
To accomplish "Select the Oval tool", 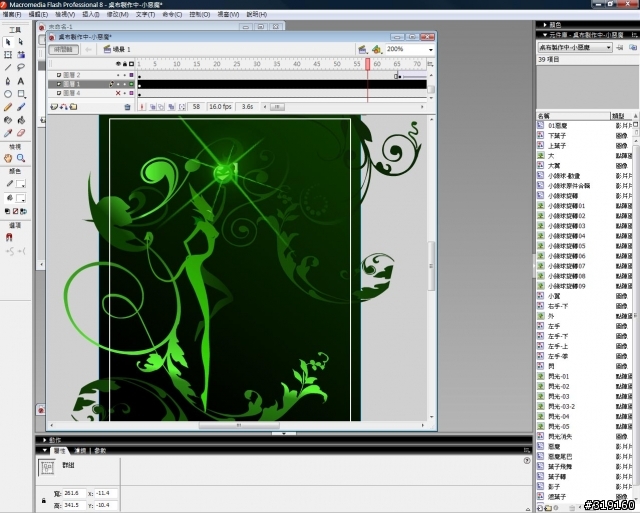I will click(8, 94).
